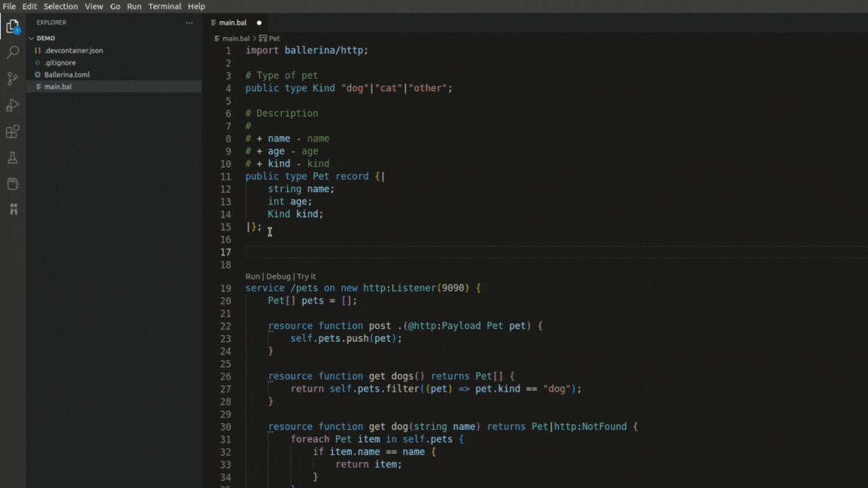Click the 'get dogs() returns Pet[]' line
The image size is (868, 488).
[391, 377]
